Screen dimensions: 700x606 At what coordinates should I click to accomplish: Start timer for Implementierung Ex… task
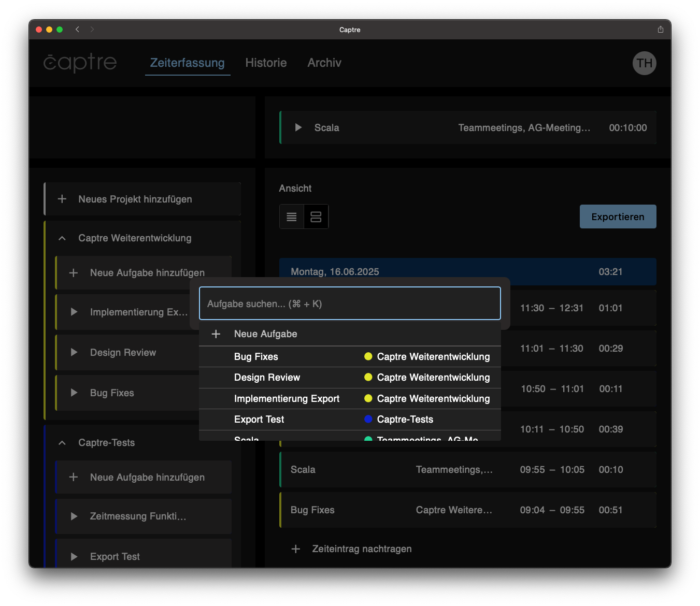pos(74,312)
